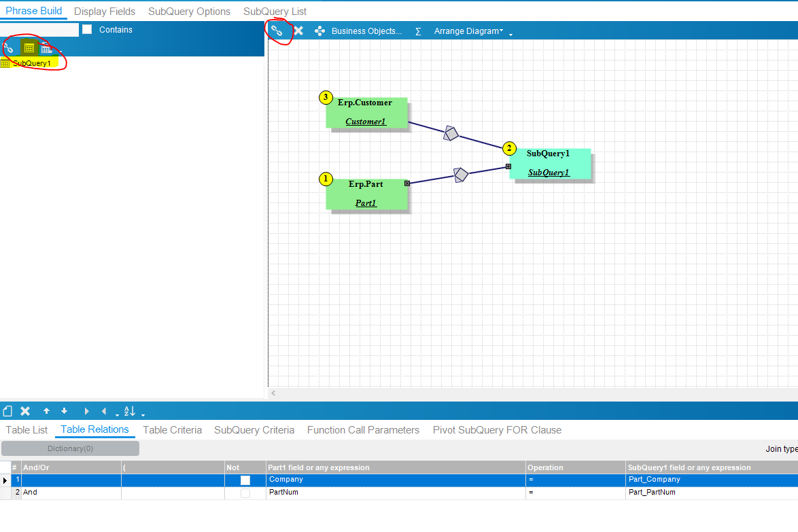Click the Customer1 alias label
This screenshot has width=798, height=532.
point(366,122)
